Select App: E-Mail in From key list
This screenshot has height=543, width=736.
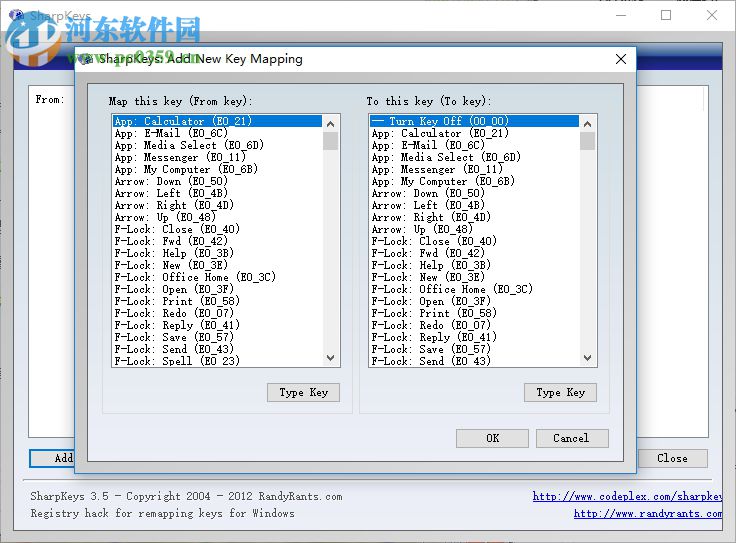point(217,133)
